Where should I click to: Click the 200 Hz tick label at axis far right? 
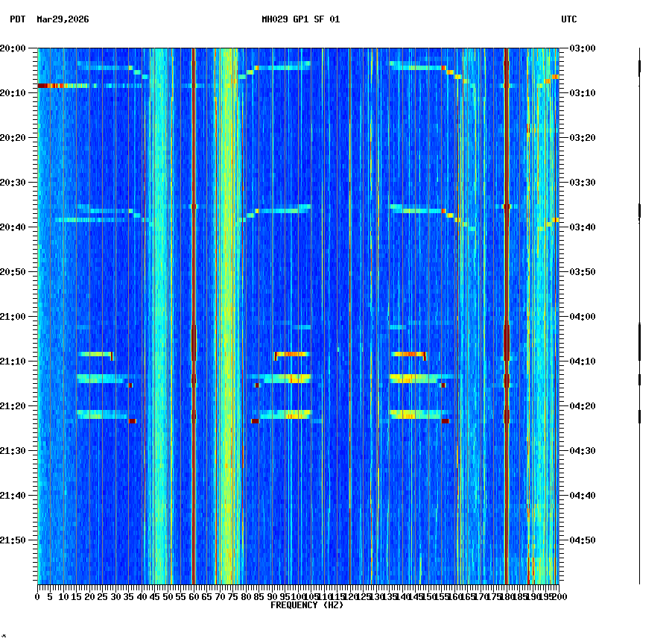[558, 596]
